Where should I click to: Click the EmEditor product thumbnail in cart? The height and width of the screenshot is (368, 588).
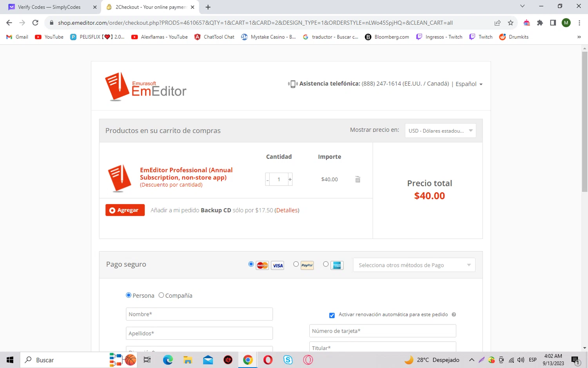tap(120, 178)
